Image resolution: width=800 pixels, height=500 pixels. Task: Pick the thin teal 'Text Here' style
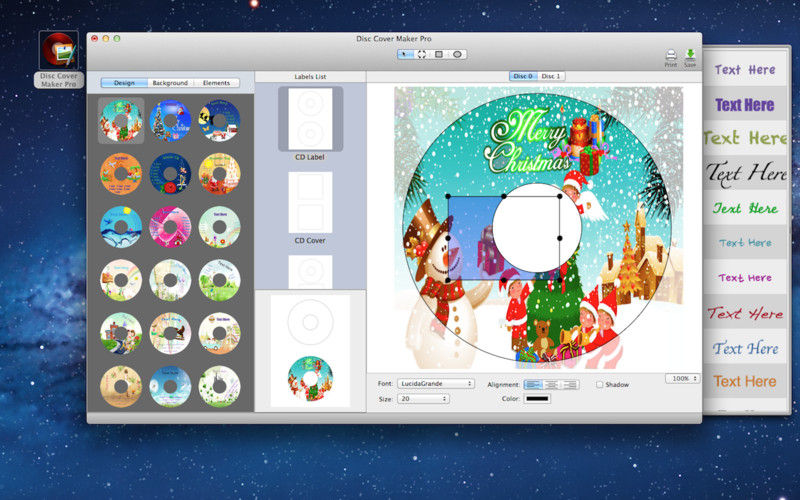pos(745,243)
